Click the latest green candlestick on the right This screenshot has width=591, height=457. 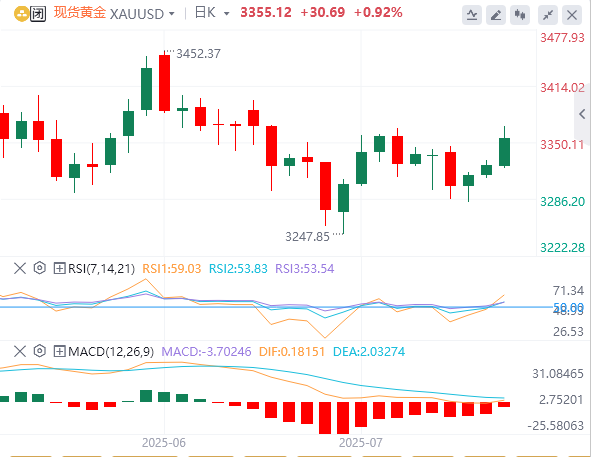click(504, 152)
